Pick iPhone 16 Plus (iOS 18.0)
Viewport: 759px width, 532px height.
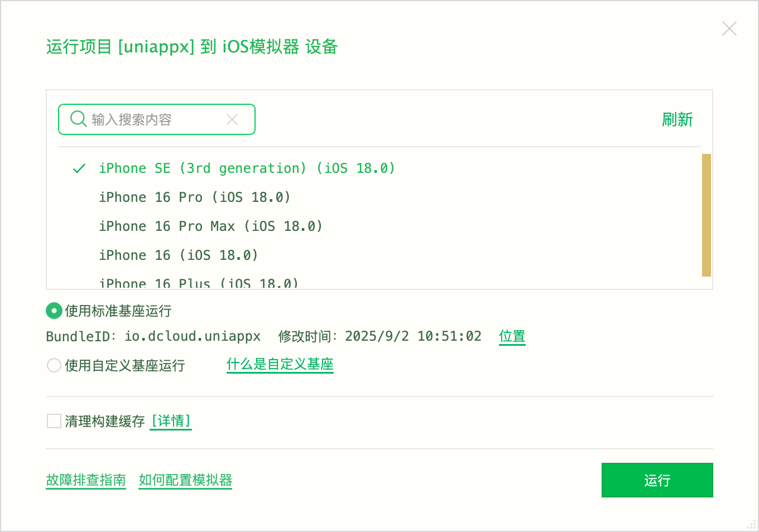(x=199, y=283)
